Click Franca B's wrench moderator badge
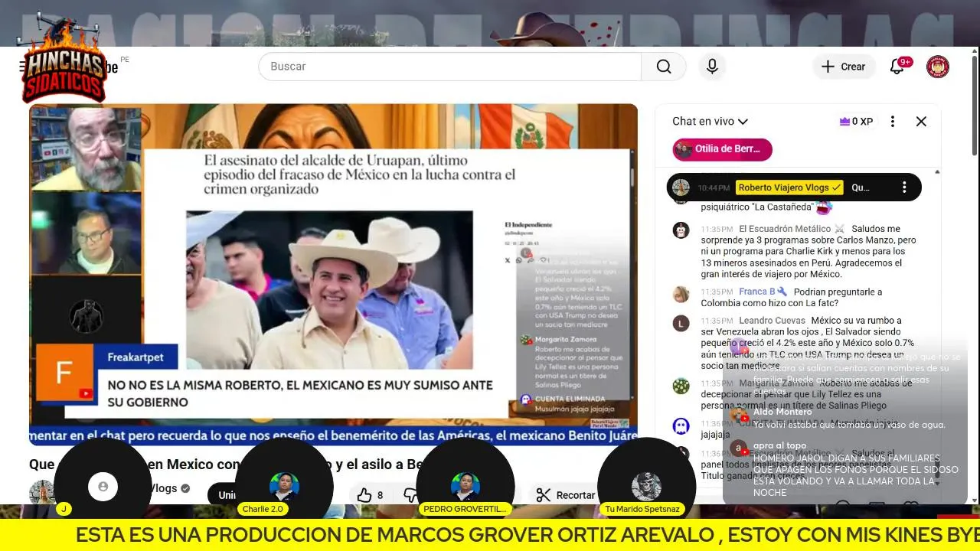 782,292
